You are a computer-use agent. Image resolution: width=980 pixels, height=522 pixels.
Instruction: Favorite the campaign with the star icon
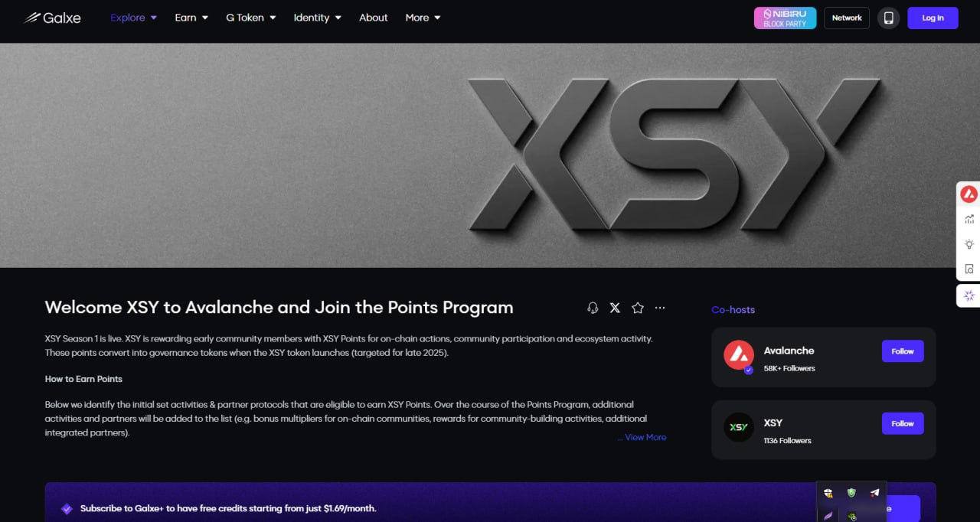point(638,308)
